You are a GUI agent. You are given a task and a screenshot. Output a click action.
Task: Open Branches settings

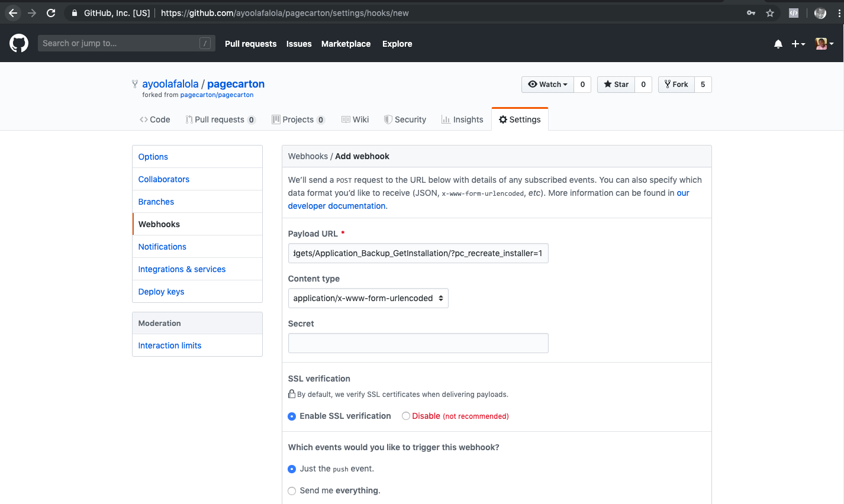197,202
